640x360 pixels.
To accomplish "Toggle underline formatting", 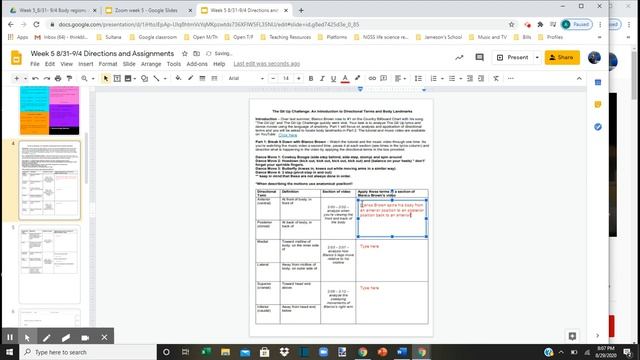I will tap(333, 78).
